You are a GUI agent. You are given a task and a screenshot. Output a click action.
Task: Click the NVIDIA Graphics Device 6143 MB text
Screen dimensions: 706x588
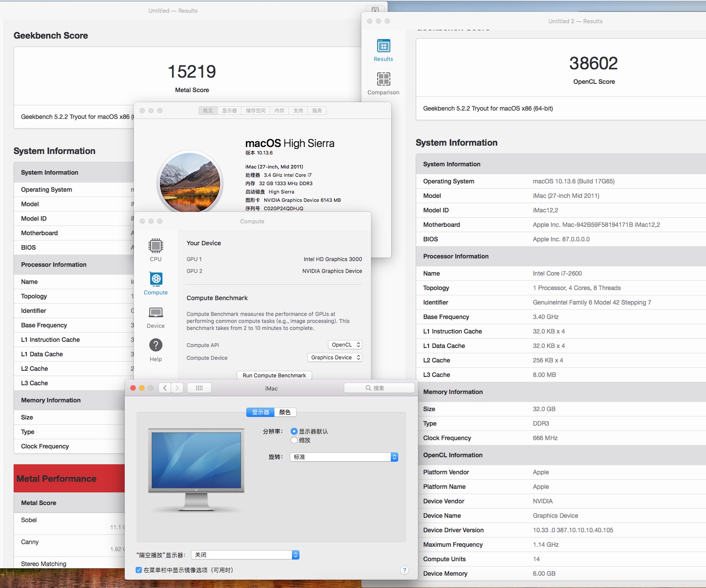303,200
